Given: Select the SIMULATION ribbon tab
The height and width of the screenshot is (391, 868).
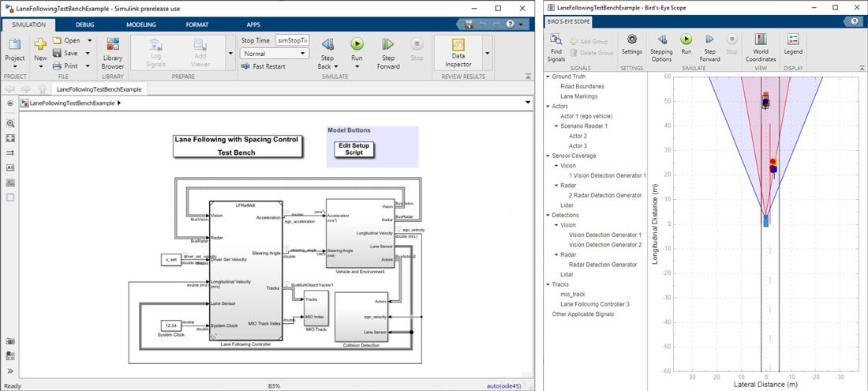Looking at the screenshot, I should pyautogui.click(x=28, y=25).
